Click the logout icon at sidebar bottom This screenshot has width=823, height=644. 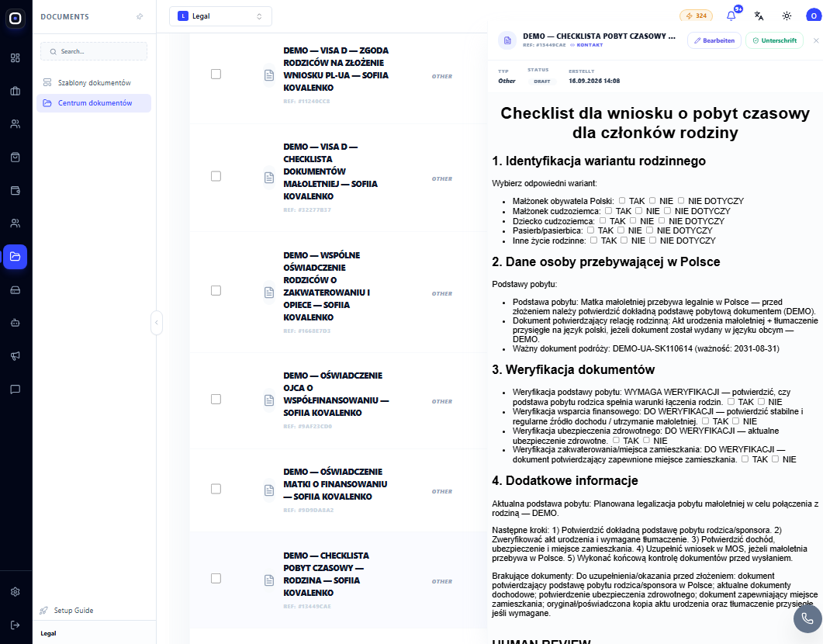pos(16,625)
